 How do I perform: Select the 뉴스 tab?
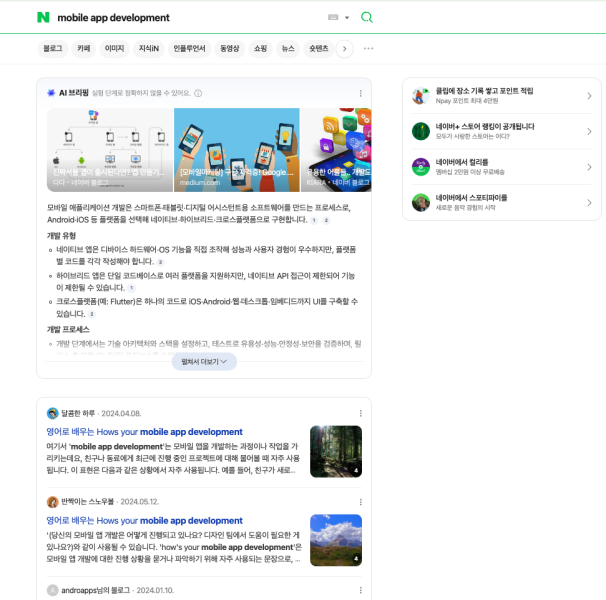[x=288, y=49]
